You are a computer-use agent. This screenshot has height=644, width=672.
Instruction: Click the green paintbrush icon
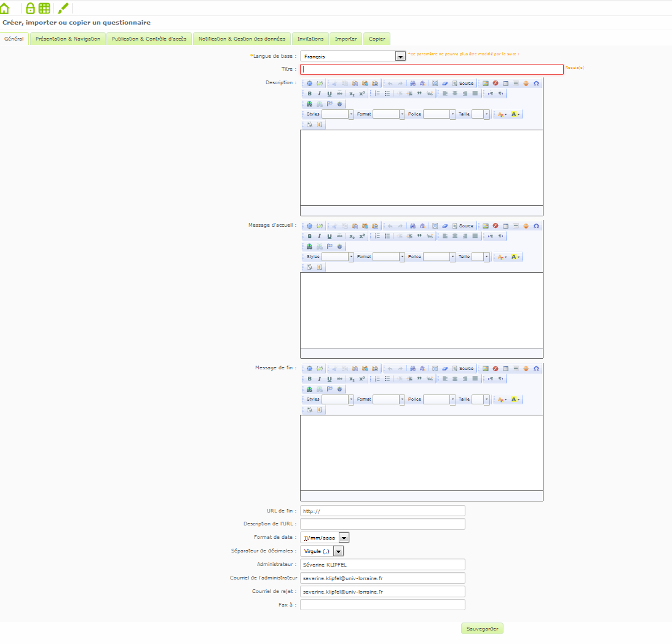(x=63, y=8)
